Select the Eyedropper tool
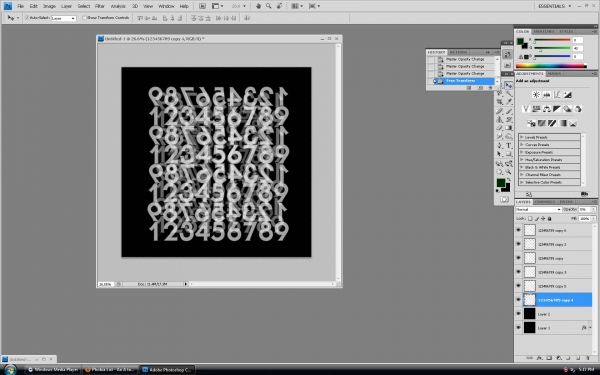This screenshot has height=375, width=600. click(509, 101)
